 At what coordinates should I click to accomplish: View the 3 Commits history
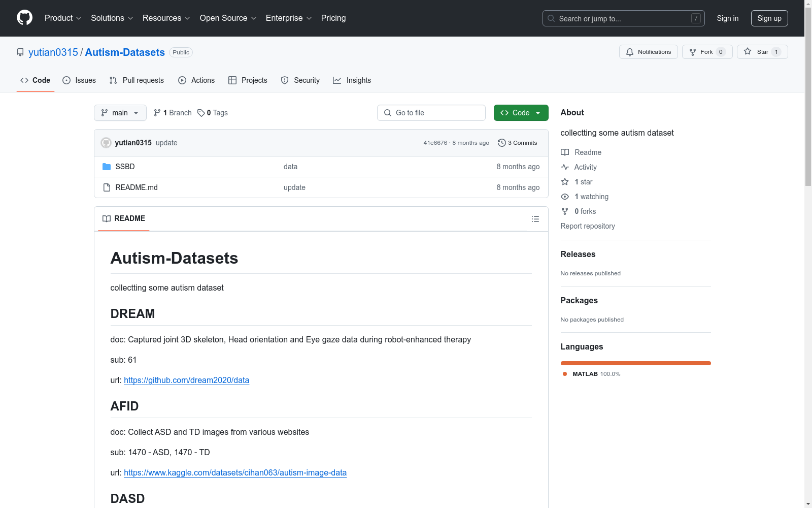(x=518, y=143)
